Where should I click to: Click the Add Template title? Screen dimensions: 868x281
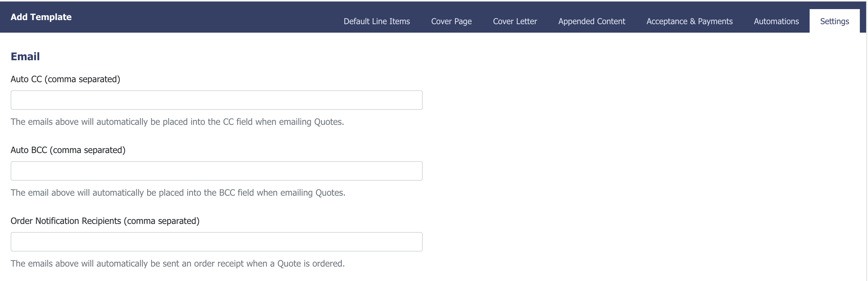[x=41, y=17]
